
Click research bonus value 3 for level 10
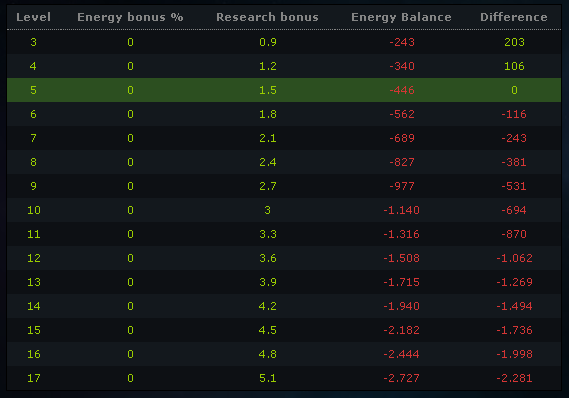[267, 210]
